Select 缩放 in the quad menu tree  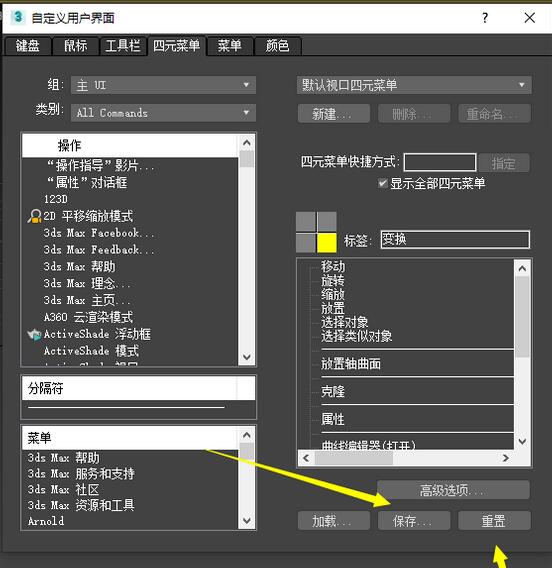[333, 294]
